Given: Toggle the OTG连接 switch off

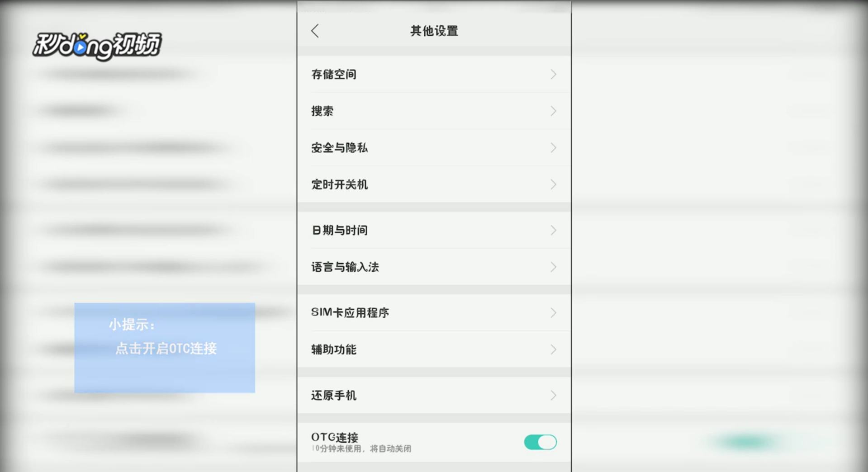Looking at the screenshot, I should tap(540, 442).
